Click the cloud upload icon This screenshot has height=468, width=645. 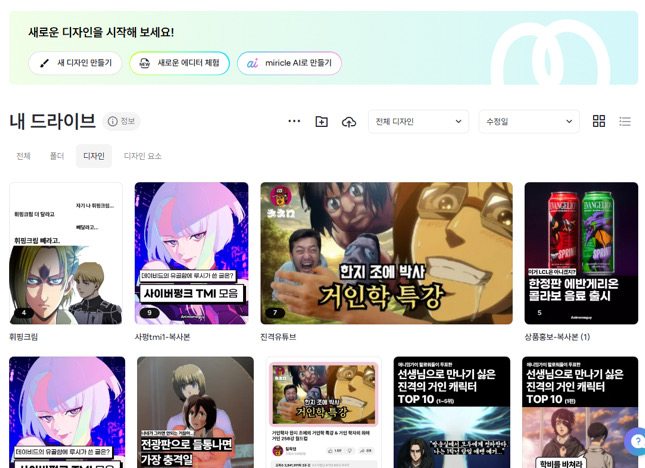point(349,122)
